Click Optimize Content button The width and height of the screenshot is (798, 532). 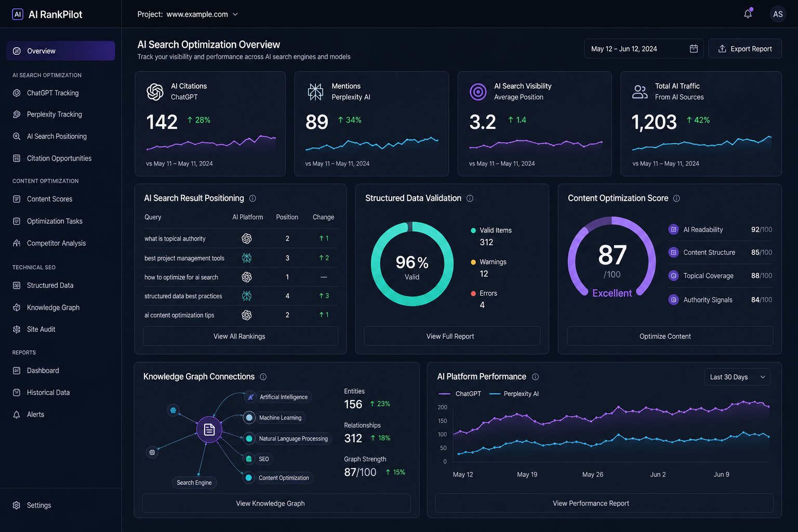[670, 336]
